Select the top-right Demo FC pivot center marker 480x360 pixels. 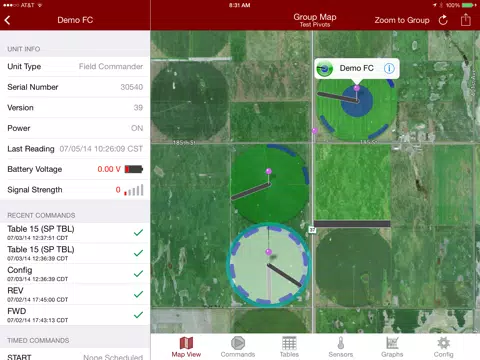coord(357,88)
